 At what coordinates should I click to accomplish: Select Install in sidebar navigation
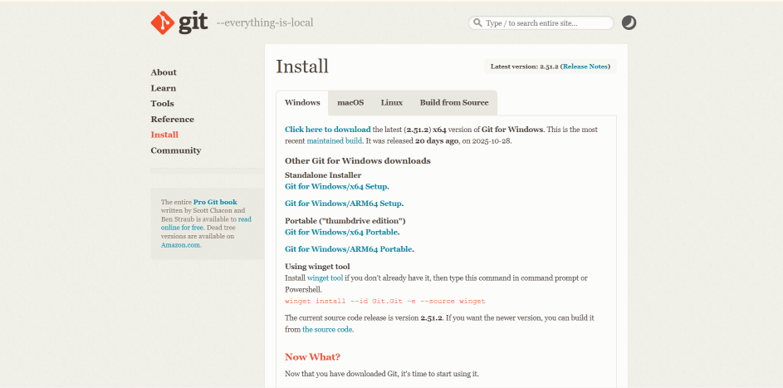[164, 135]
